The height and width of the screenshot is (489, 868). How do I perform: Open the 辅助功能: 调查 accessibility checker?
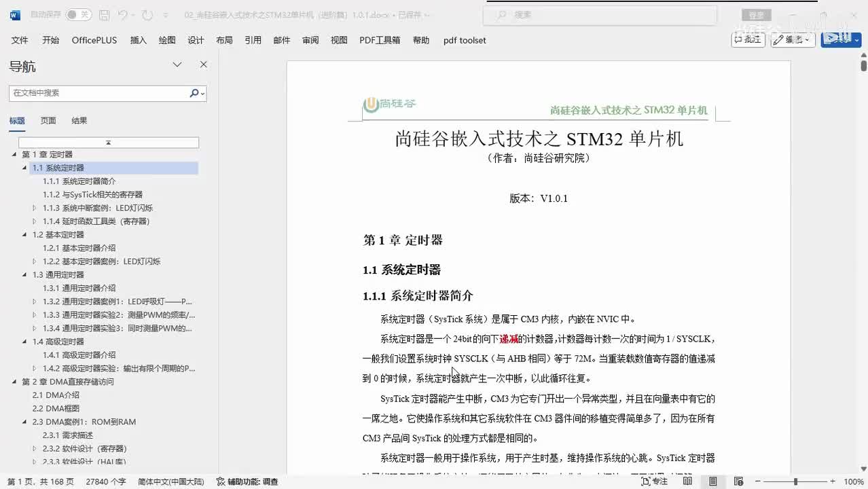point(248,482)
